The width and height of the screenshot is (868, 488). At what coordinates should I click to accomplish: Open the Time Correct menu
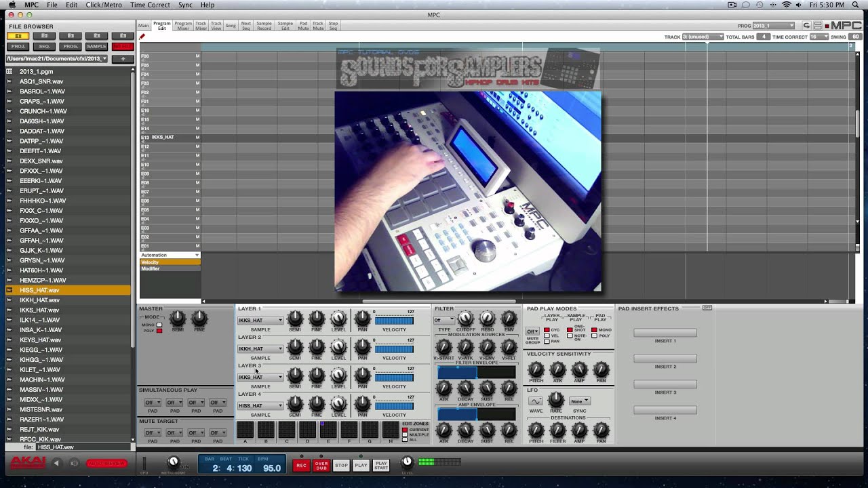(x=150, y=5)
